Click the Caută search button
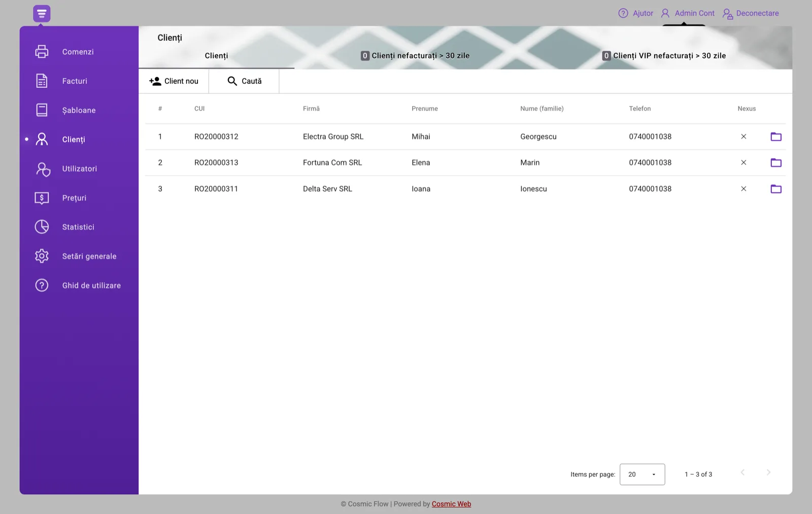This screenshot has height=514, width=812. (244, 81)
